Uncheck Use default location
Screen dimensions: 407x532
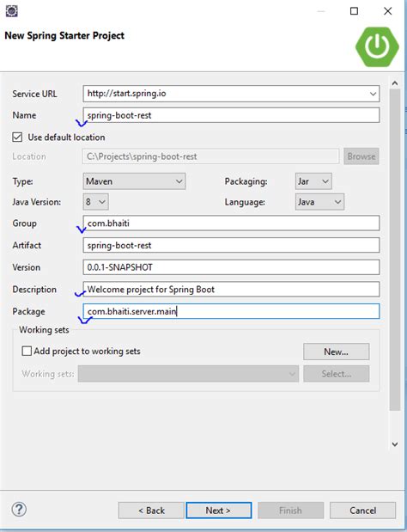click(17, 137)
